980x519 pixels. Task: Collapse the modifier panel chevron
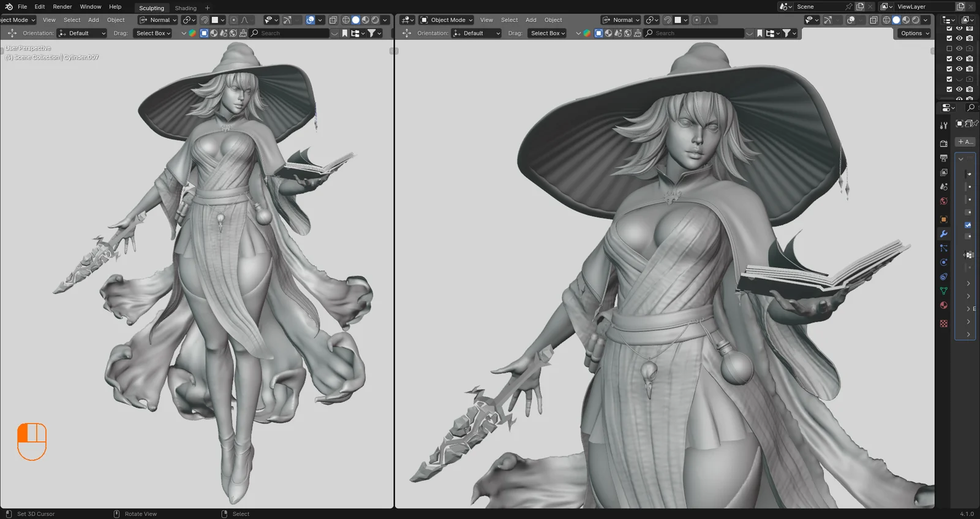[961, 159]
